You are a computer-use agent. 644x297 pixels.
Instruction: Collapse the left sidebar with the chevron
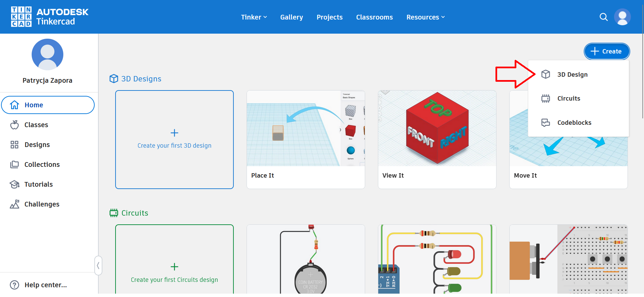coord(98,266)
